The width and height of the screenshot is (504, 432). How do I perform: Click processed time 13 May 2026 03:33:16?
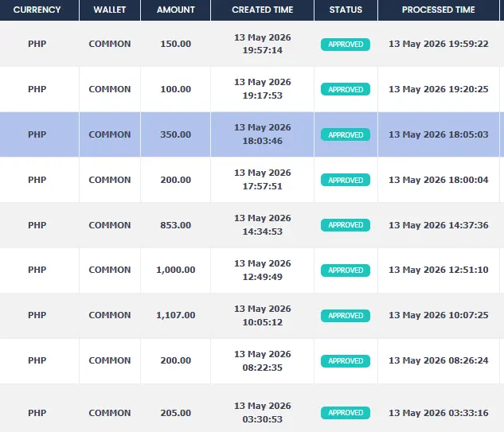pos(439,413)
